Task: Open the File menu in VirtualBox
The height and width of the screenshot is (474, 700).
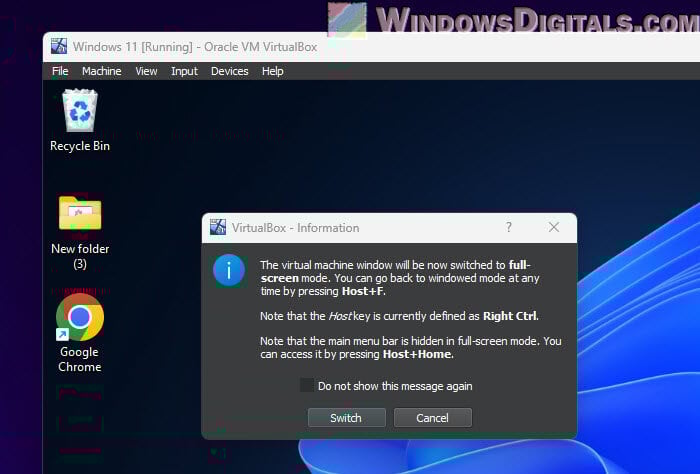Action: [60, 71]
